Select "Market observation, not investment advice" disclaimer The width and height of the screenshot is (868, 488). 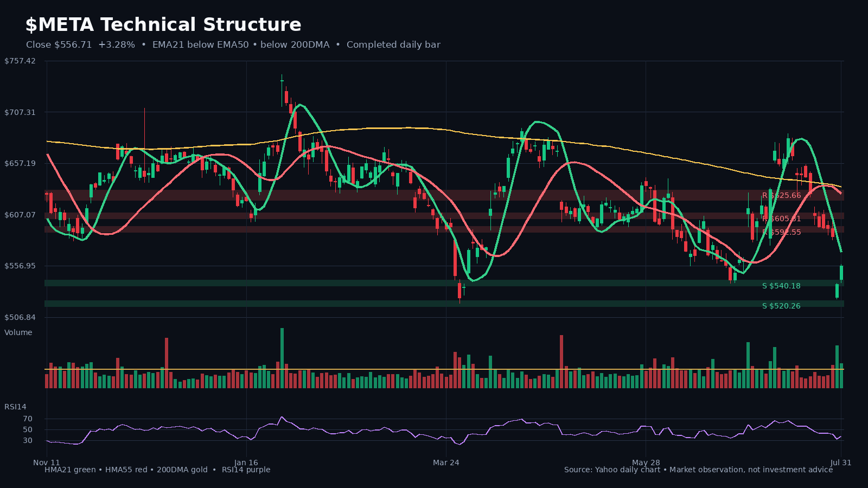[751, 470]
